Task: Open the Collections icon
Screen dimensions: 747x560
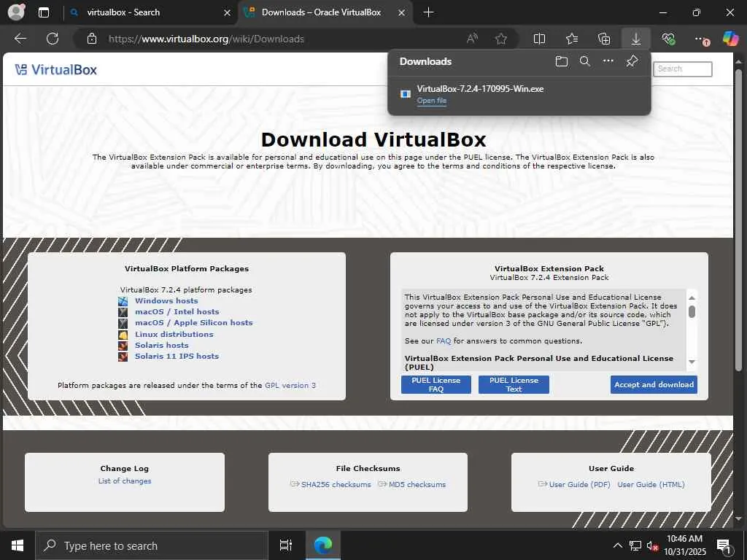Action: (x=604, y=39)
